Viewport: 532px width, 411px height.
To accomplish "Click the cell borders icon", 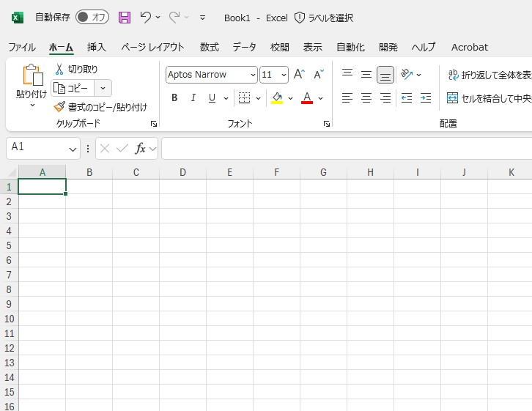I will [244, 98].
